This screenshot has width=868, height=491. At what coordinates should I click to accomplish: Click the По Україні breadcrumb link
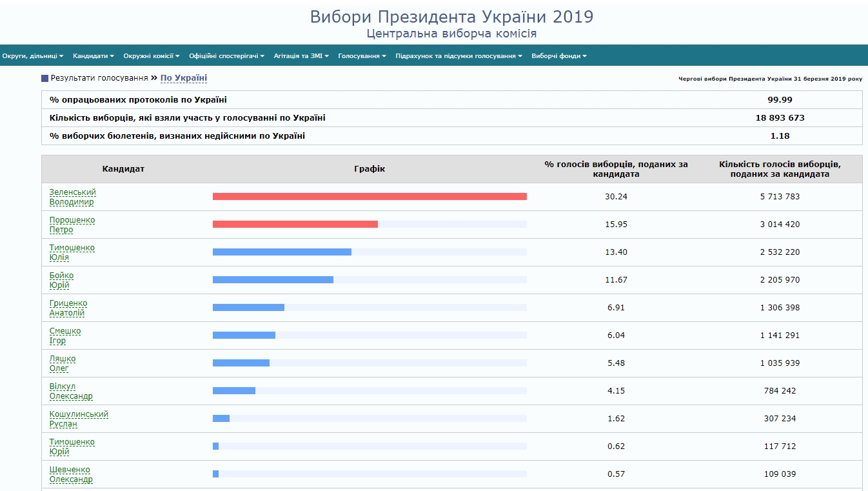point(184,78)
